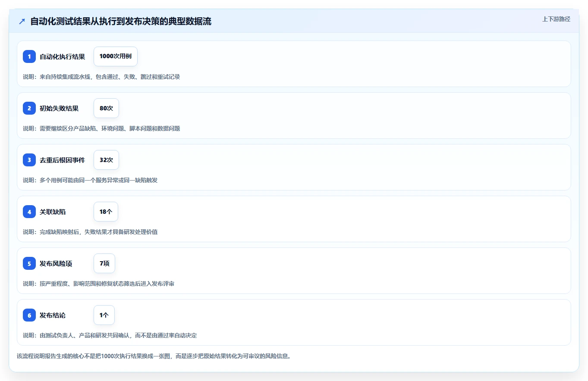Click the 关联缺陷 step label
The width and height of the screenshot is (588, 381).
pyautogui.click(x=53, y=212)
